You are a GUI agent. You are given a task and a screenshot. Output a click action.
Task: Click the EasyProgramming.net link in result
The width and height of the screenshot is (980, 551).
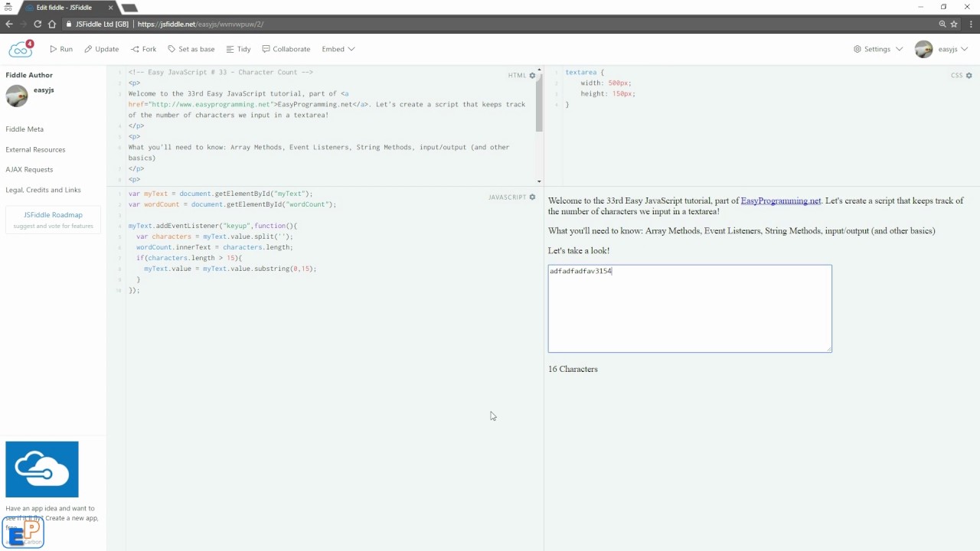pyautogui.click(x=780, y=201)
